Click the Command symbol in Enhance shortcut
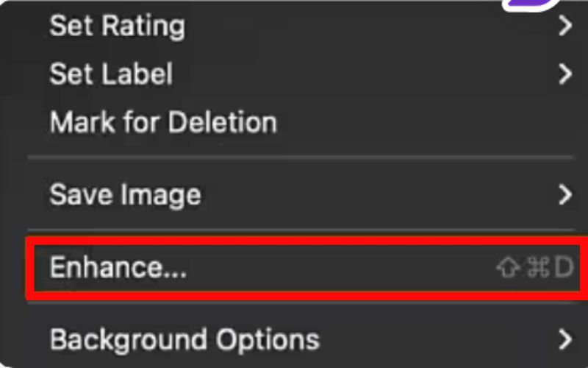This screenshot has height=368, width=588. [537, 268]
